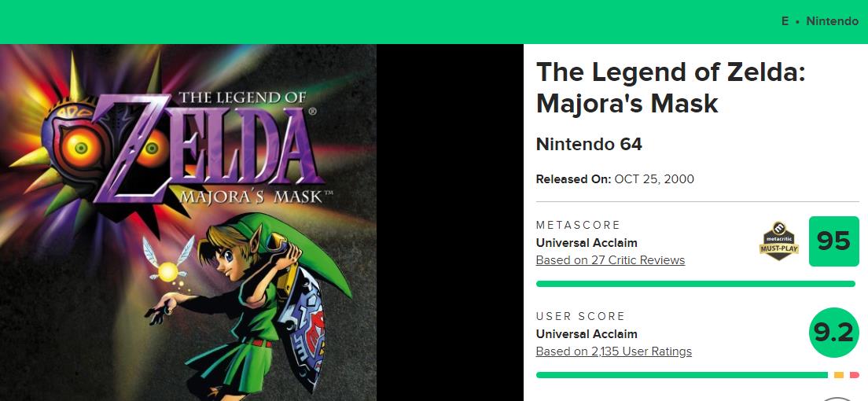Click the 9.2 user score circle

click(x=833, y=333)
